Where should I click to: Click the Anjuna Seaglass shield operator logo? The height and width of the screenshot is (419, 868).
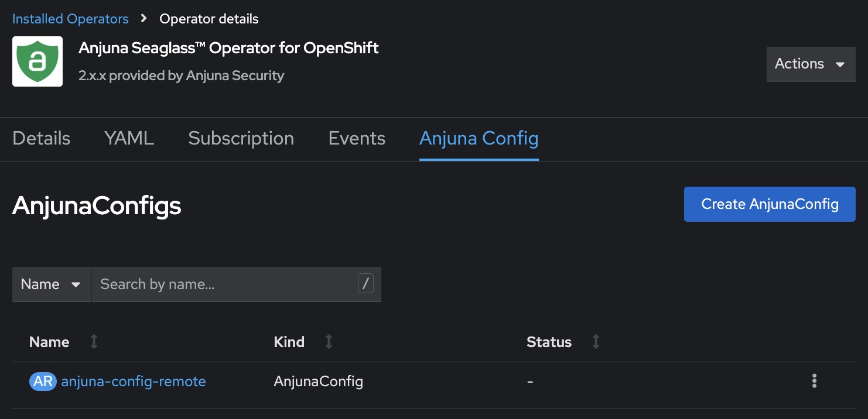pyautogui.click(x=37, y=61)
